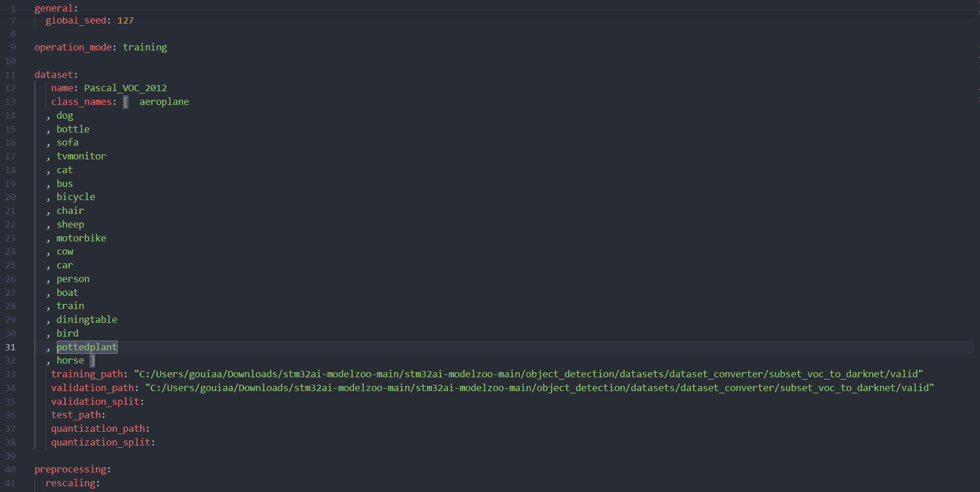Click the validation_path key
The image size is (980, 492).
point(92,388)
